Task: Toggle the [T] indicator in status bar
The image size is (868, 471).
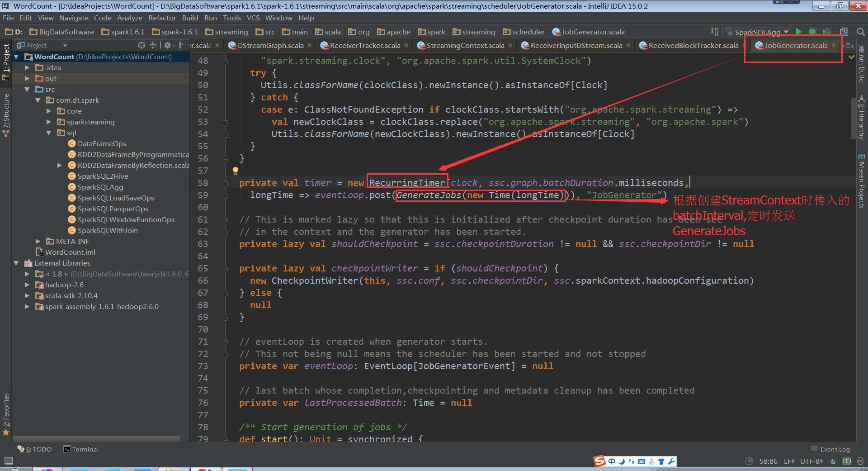Action: (x=847, y=461)
